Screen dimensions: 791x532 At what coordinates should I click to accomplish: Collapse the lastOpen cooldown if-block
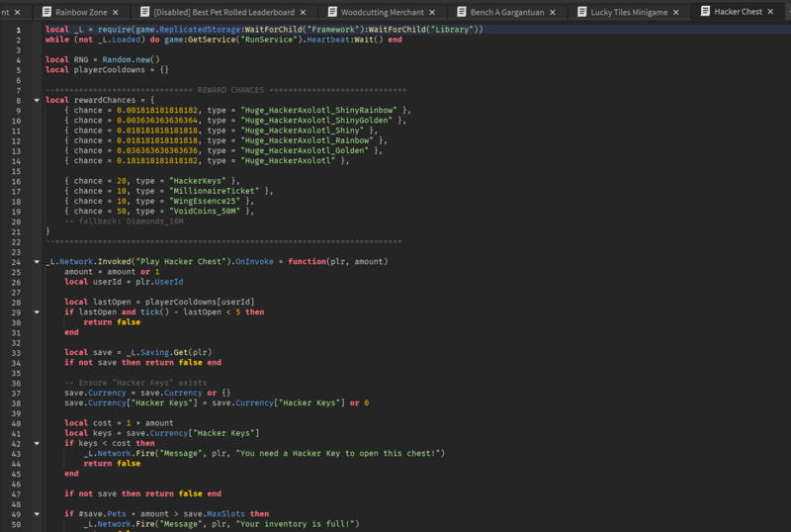click(x=37, y=311)
